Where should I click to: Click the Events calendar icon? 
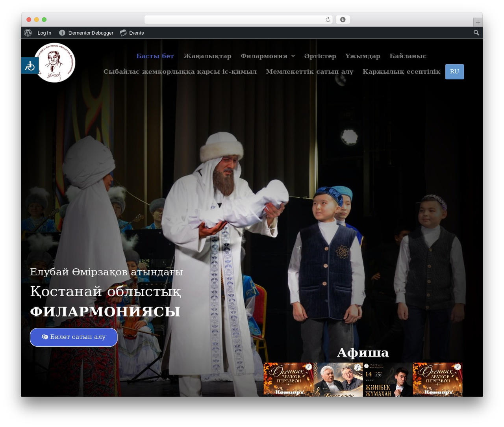[123, 33]
